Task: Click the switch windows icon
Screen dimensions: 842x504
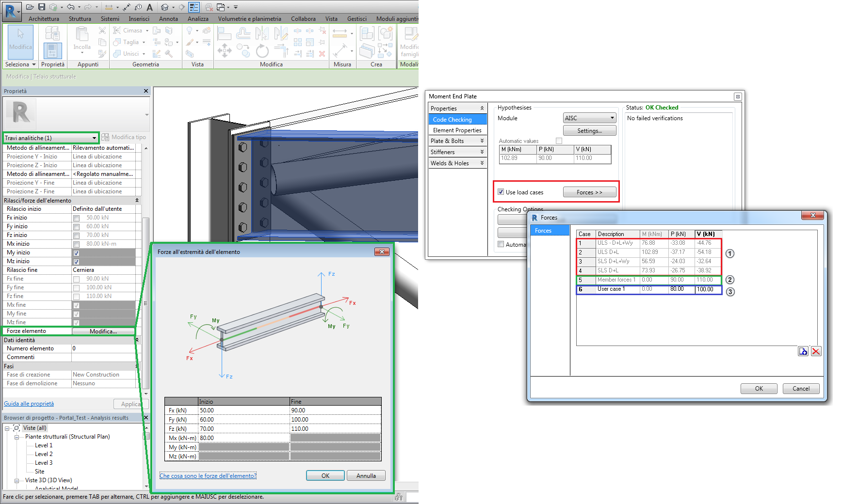Action: point(221,7)
